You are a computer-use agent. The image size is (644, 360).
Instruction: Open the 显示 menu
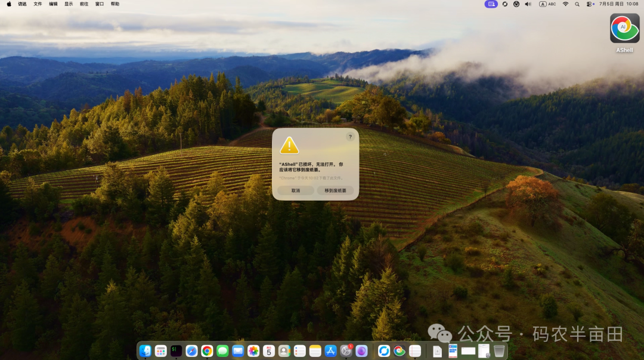(x=69, y=4)
